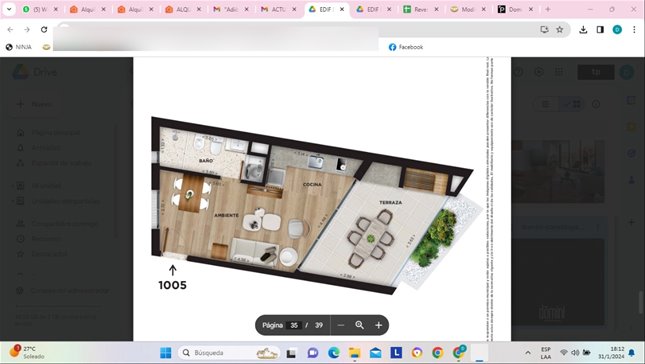Open the Teams chat taskbar icon
645x364 pixels.
point(313,353)
